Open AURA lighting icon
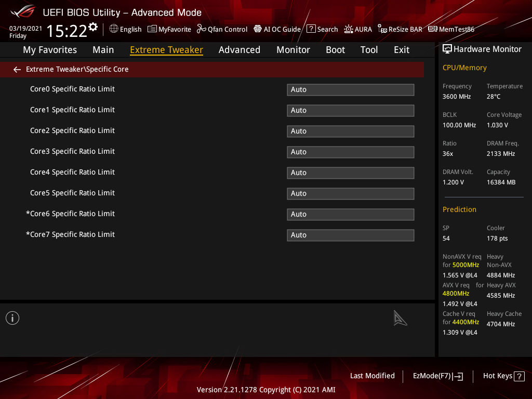The width and height of the screenshot is (532, 399). tap(349, 29)
